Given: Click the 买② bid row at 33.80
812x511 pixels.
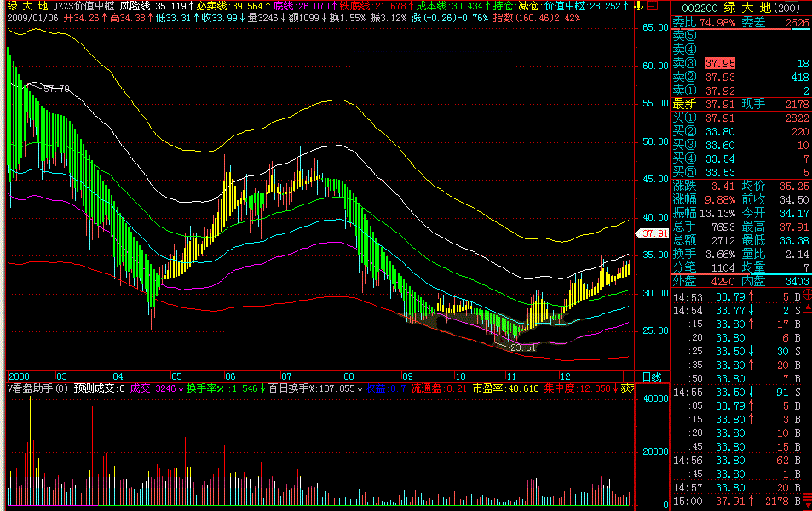Looking at the screenshot, I should [740, 131].
